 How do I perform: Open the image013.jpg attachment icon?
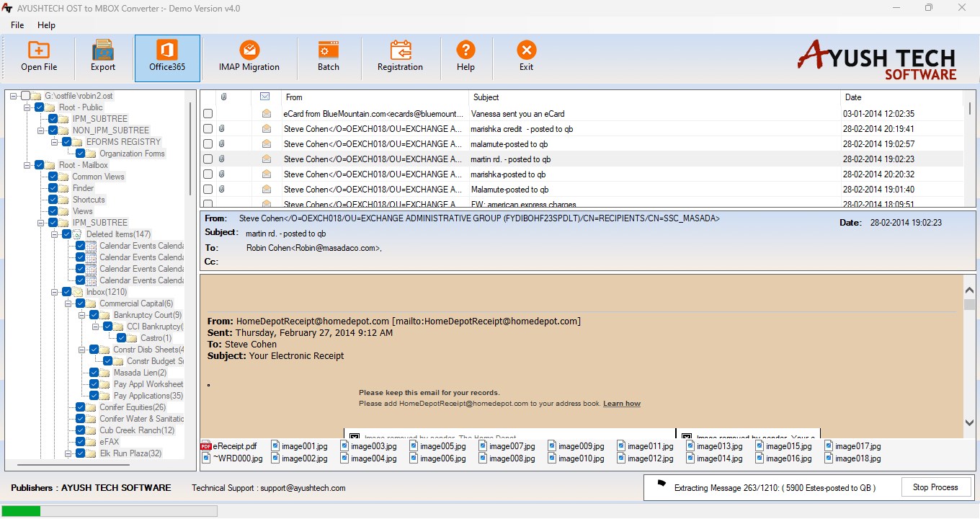[690, 446]
